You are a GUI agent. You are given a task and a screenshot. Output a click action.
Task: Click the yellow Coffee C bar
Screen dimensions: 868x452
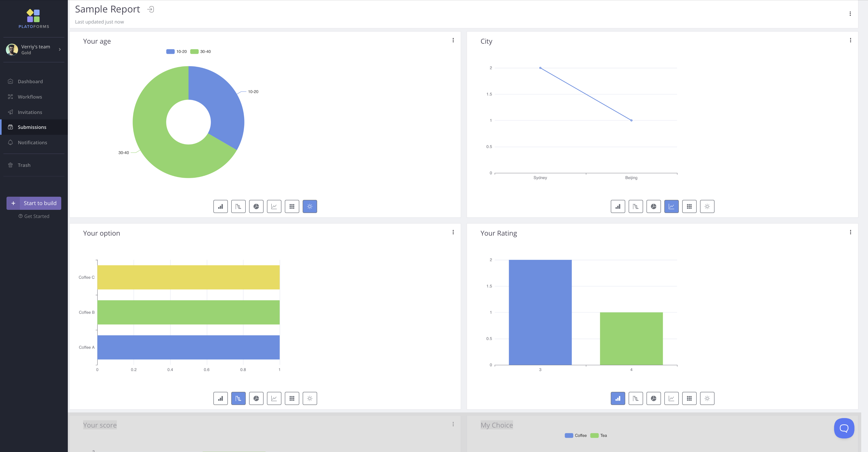point(188,277)
